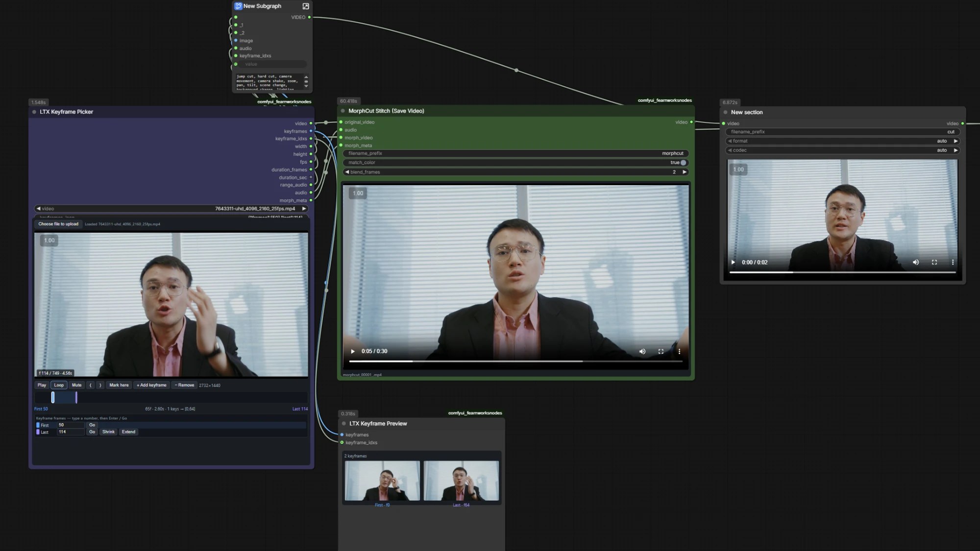Step to next frame button

click(100, 385)
